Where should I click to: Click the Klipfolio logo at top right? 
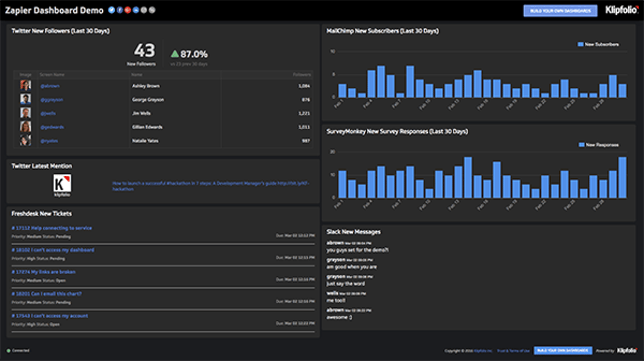pyautogui.click(x=621, y=10)
